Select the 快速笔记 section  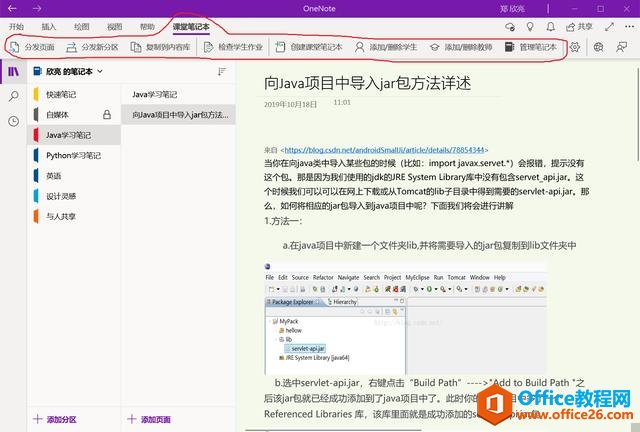click(x=74, y=95)
